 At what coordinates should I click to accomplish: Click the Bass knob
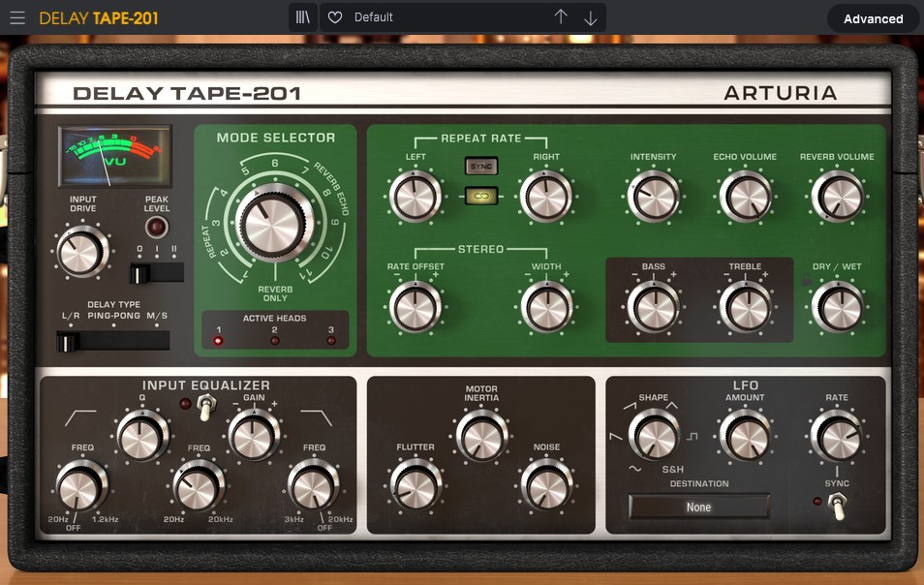tap(653, 308)
